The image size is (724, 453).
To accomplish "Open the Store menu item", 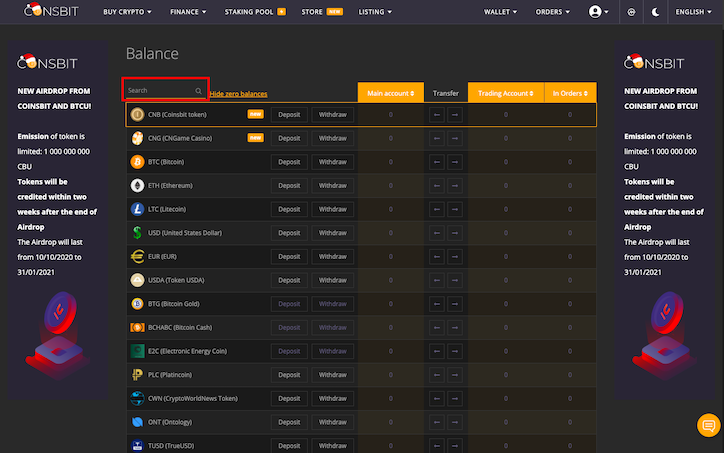I will coord(322,12).
